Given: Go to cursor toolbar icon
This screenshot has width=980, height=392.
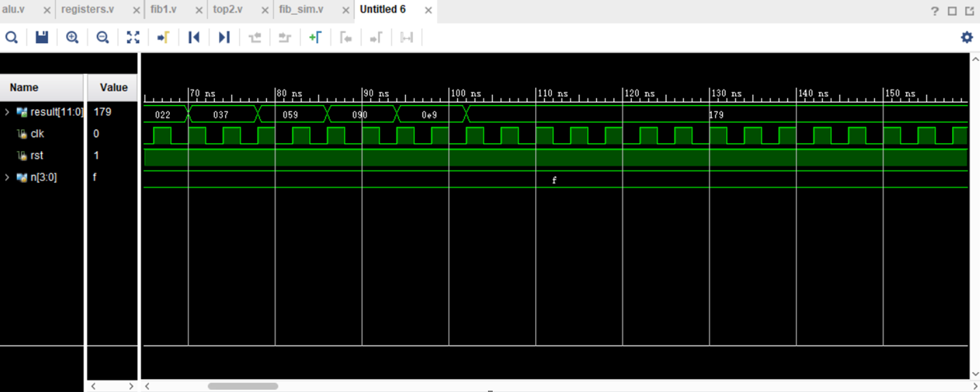Looking at the screenshot, I should click(163, 38).
